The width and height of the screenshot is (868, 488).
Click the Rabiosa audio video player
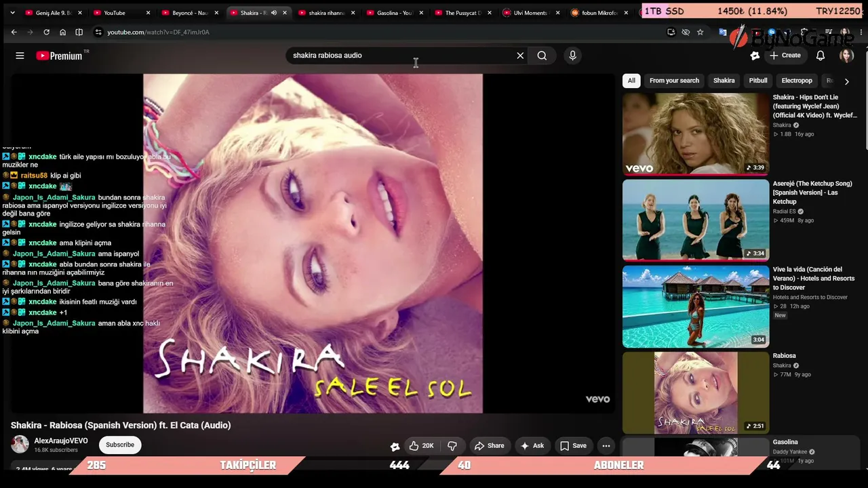pyautogui.click(x=313, y=243)
